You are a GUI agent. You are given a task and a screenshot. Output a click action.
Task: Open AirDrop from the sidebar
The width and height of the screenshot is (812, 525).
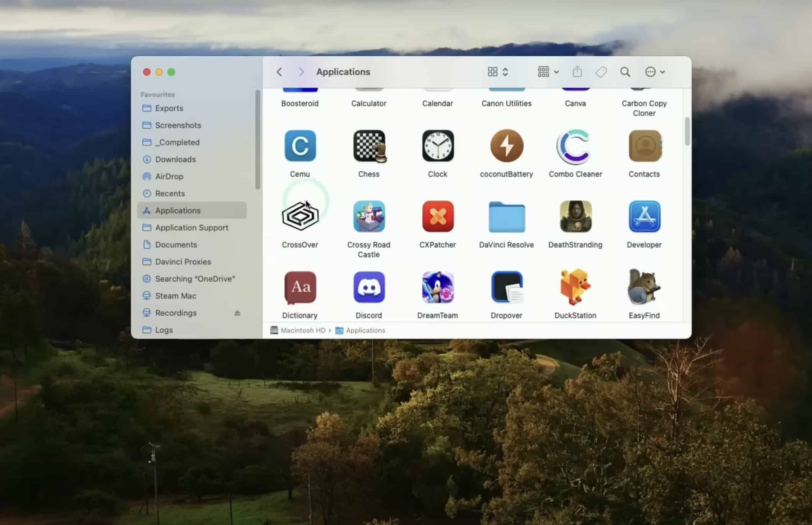tap(169, 177)
